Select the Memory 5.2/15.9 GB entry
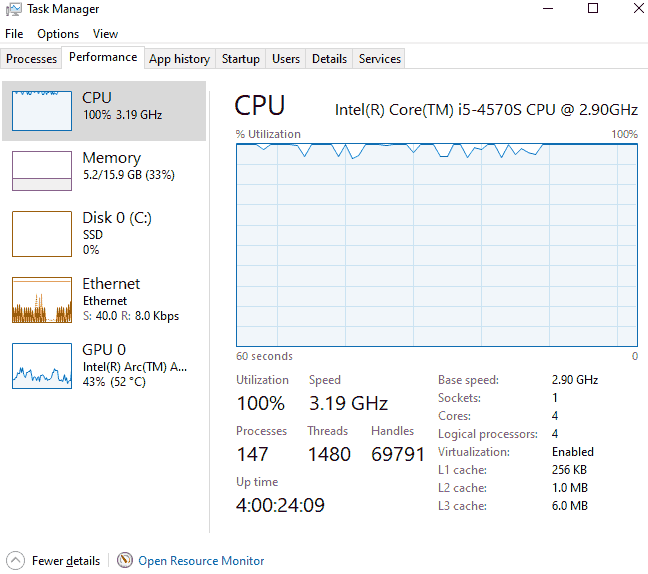The height and width of the screenshot is (574, 648). (104, 171)
